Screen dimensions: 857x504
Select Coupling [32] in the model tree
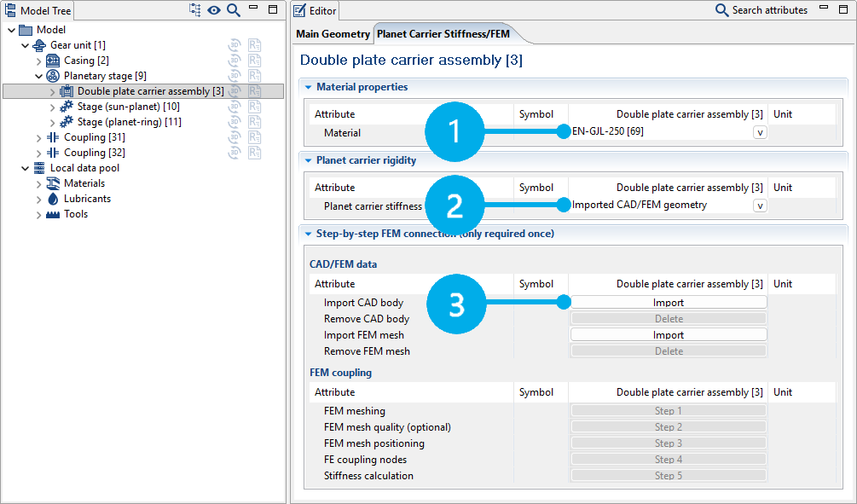[95, 153]
